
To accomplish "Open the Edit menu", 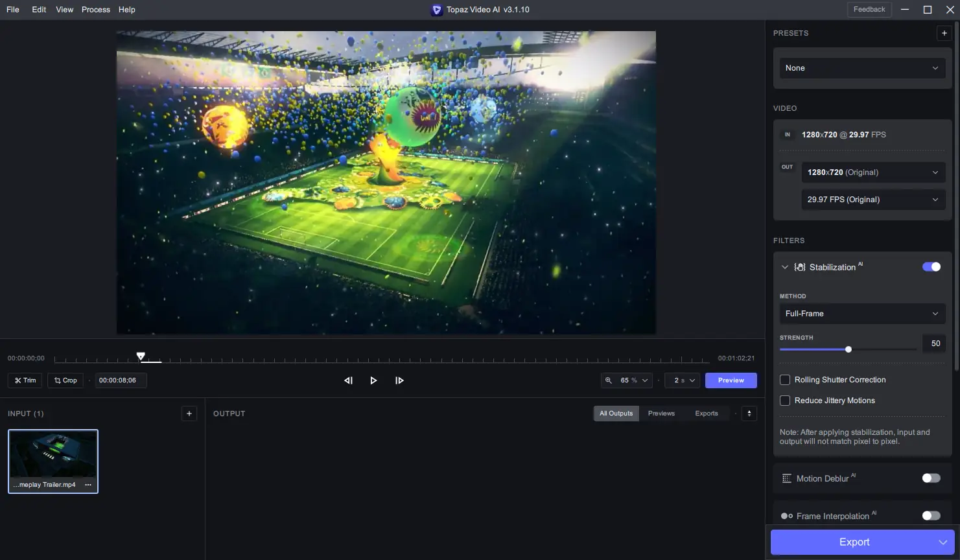I will [39, 10].
